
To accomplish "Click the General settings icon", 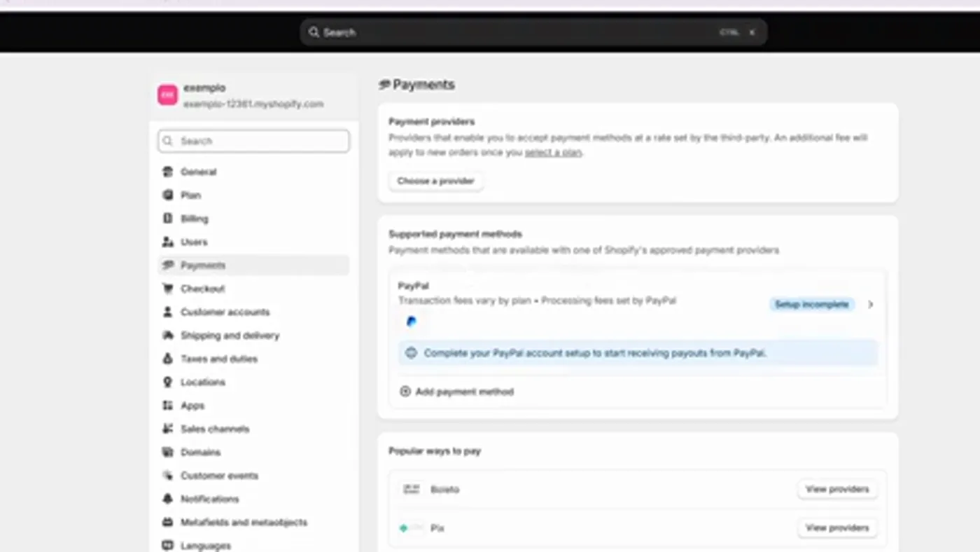I will [167, 172].
